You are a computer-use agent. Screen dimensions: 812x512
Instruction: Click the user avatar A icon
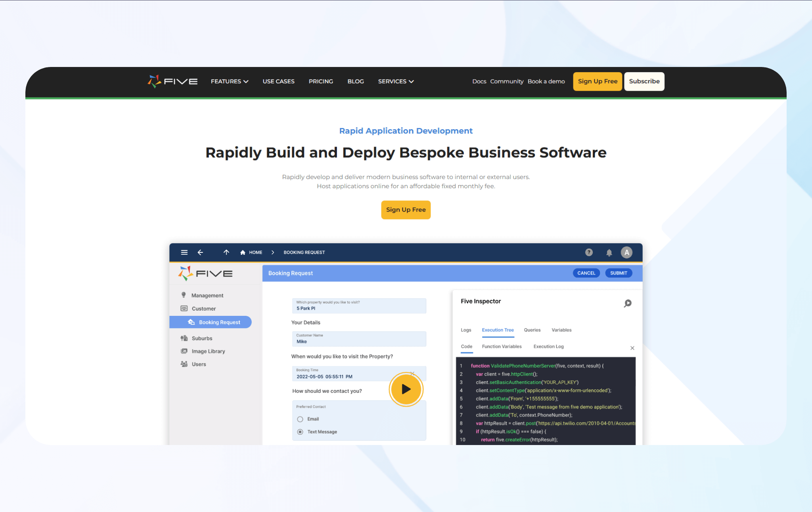click(x=626, y=252)
